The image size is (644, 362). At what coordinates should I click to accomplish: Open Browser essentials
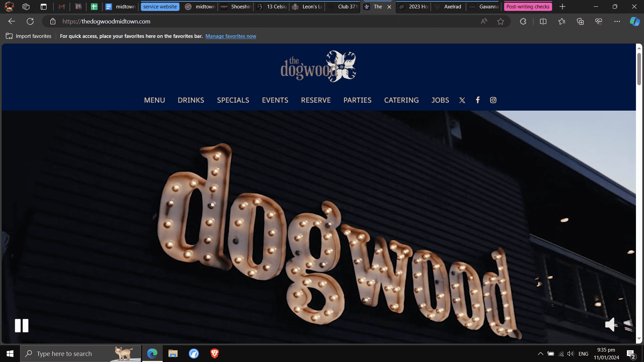[599, 21]
